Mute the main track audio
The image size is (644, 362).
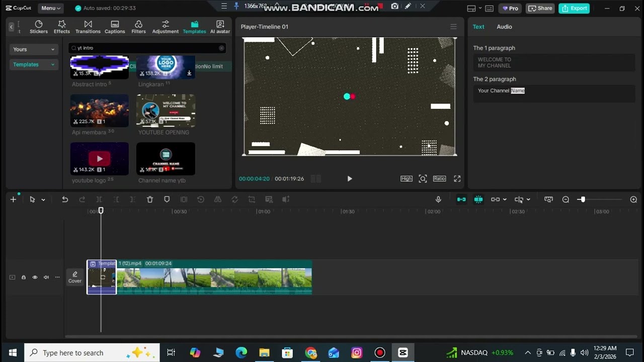46,277
